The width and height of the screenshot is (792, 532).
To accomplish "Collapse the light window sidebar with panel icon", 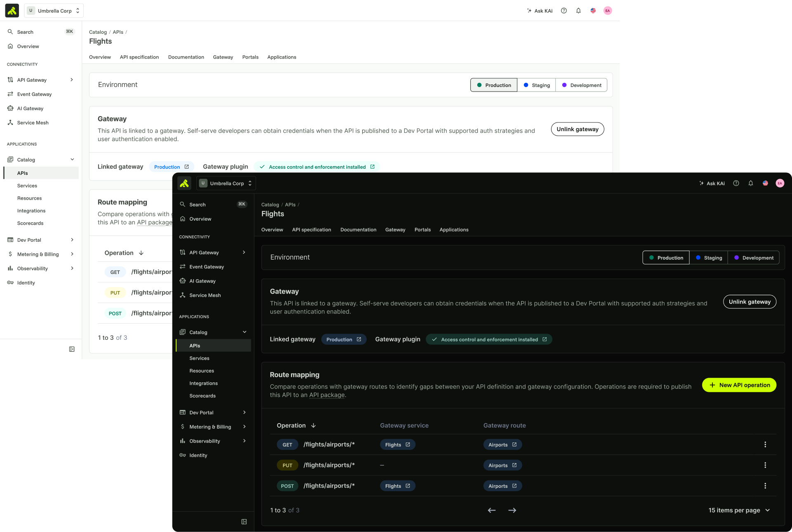I will (72, 349).
